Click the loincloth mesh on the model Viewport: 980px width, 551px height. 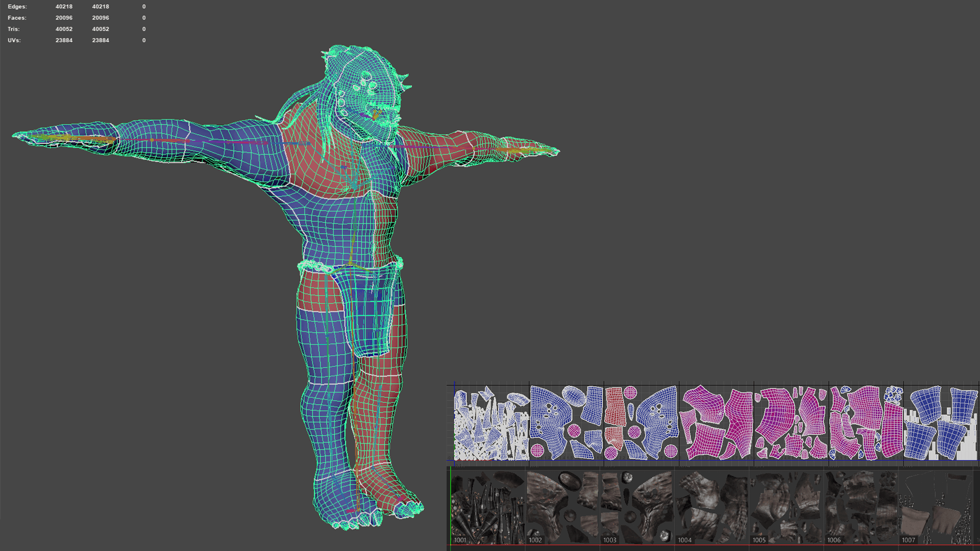coord(369,311)
